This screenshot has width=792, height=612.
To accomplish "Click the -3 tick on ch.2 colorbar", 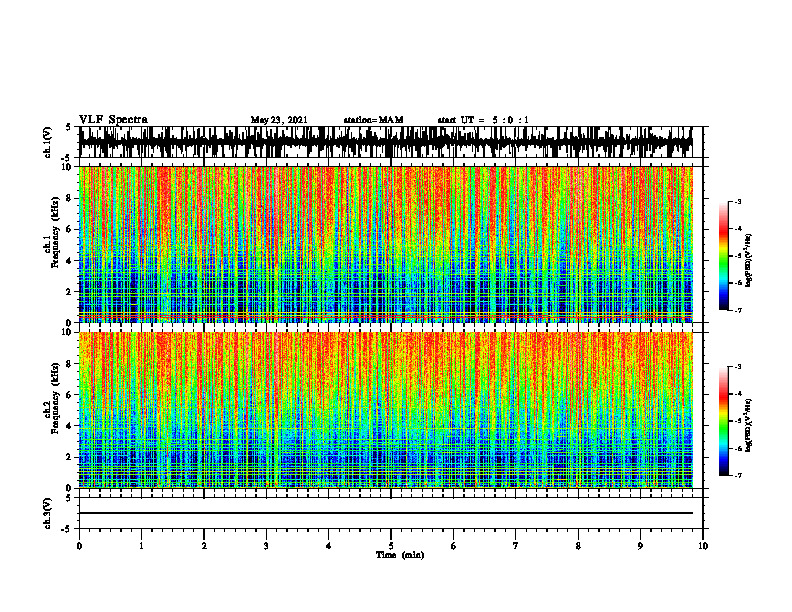I will coord(738,367).
